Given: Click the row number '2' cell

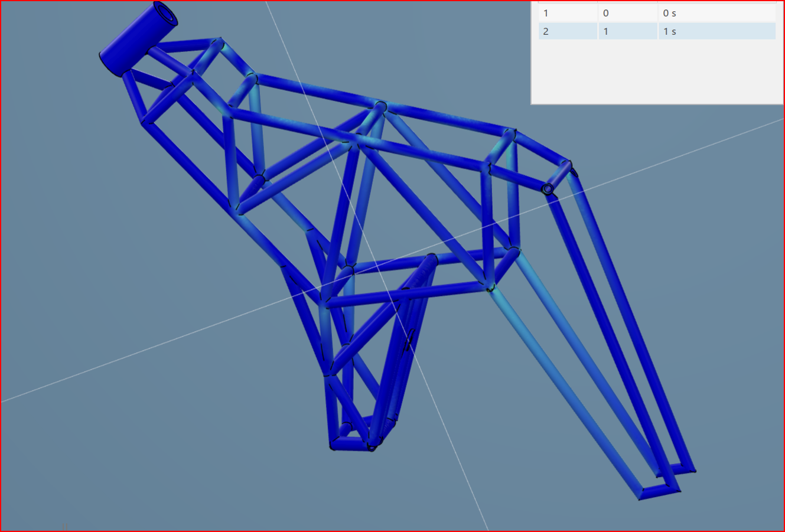Looking at the screenshot, I should click(568, 31).
